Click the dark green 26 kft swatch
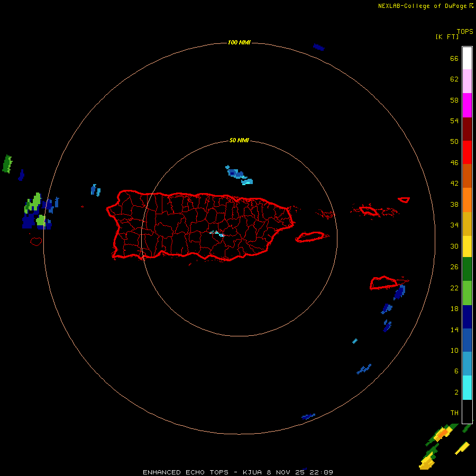Image resolution: width=476 pixels, height=476 pixels. (467, 269)
